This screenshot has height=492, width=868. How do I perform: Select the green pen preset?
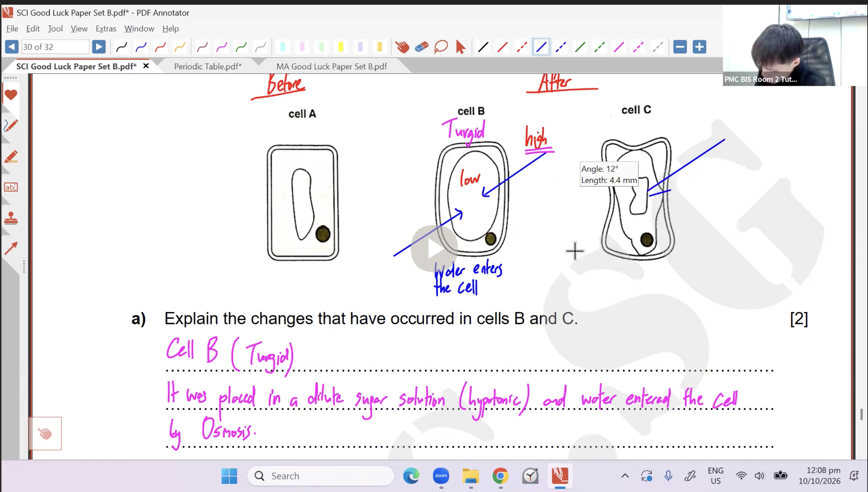coord(241,47)
